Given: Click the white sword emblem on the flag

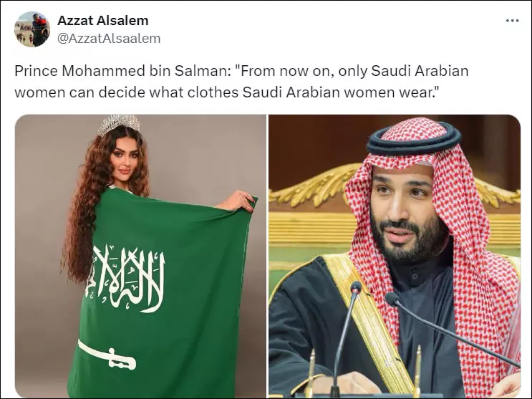Looking at the screenshot, I should 107,355.
